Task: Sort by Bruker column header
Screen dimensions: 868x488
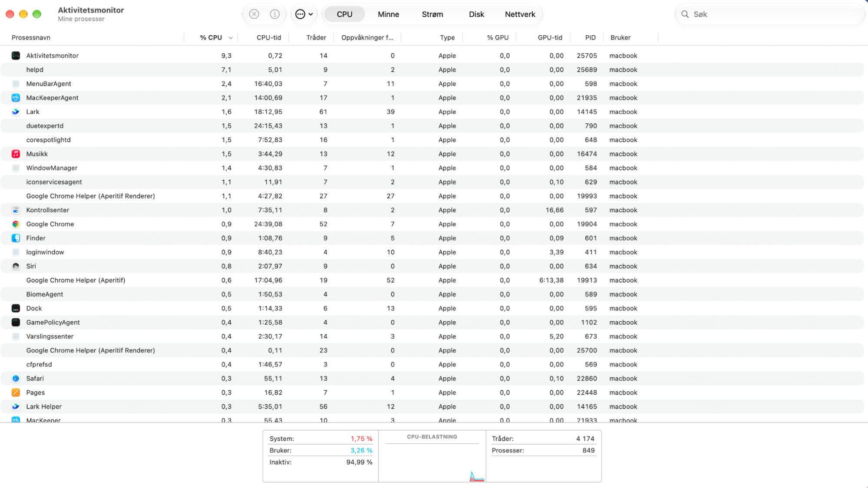Action: (x=620, y=38)
